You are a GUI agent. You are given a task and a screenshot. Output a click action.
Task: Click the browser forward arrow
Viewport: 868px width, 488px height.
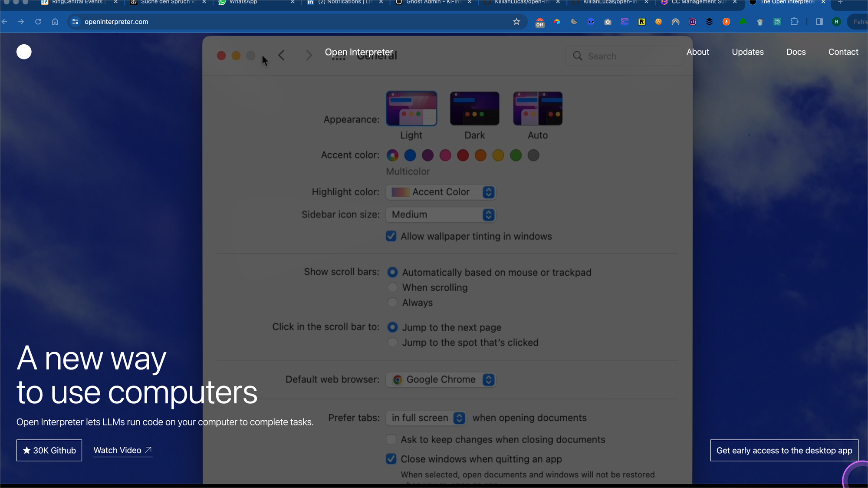coord(21,22)
